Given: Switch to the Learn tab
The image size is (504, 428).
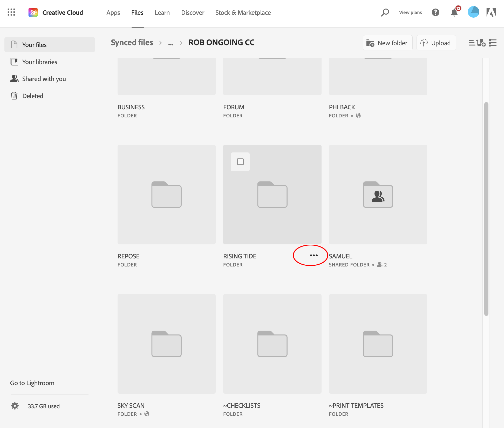Looking at the screenshot, I should point(162,12).
